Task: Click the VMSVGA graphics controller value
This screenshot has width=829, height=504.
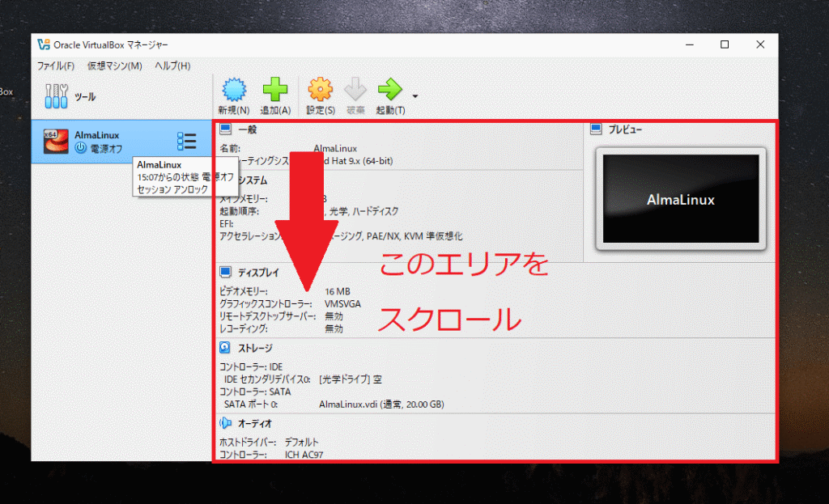Action: [342, 303]
